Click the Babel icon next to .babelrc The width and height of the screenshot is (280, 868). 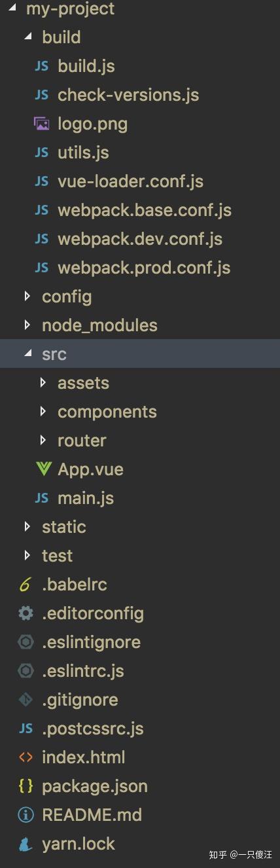pos(26,584)
